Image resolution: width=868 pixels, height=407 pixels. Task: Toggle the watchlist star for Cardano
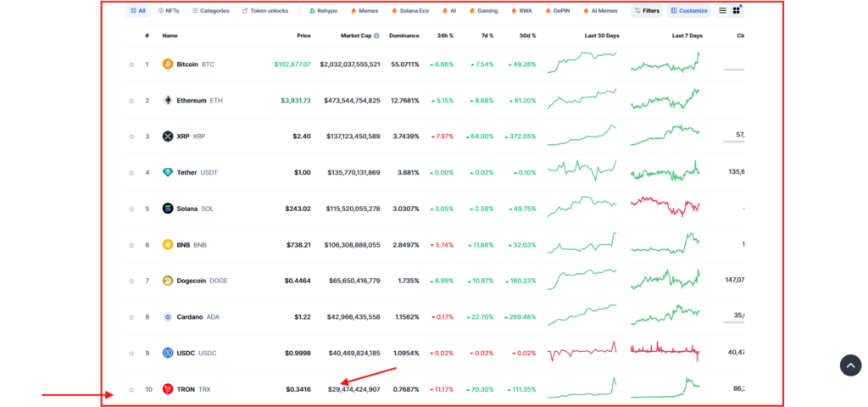131,317
